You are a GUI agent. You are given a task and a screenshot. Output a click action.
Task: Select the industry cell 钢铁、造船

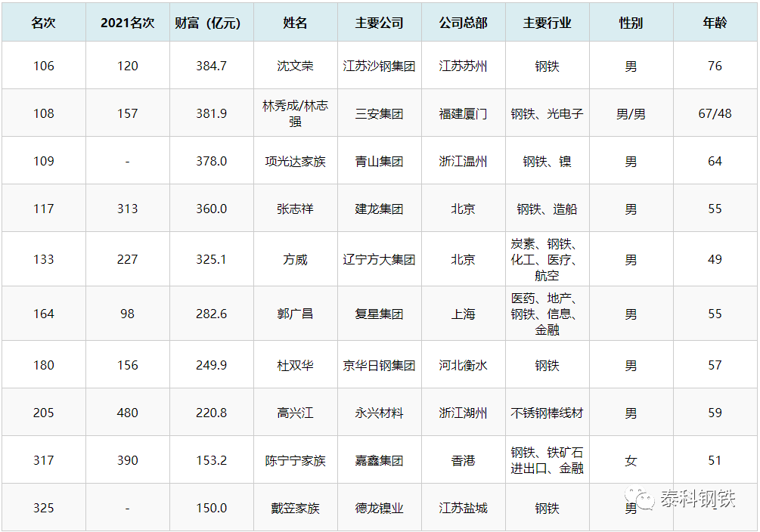tap(547, 209)
